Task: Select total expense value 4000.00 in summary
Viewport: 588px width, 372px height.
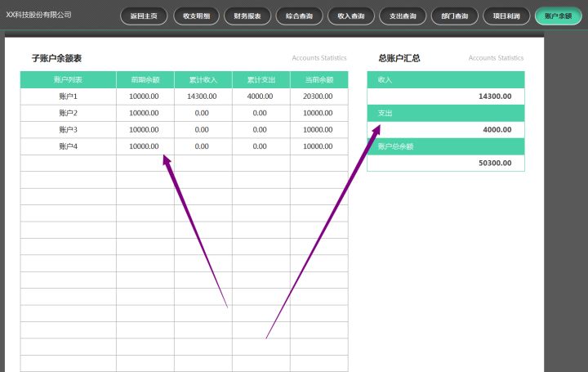Action: coord(497,130)
